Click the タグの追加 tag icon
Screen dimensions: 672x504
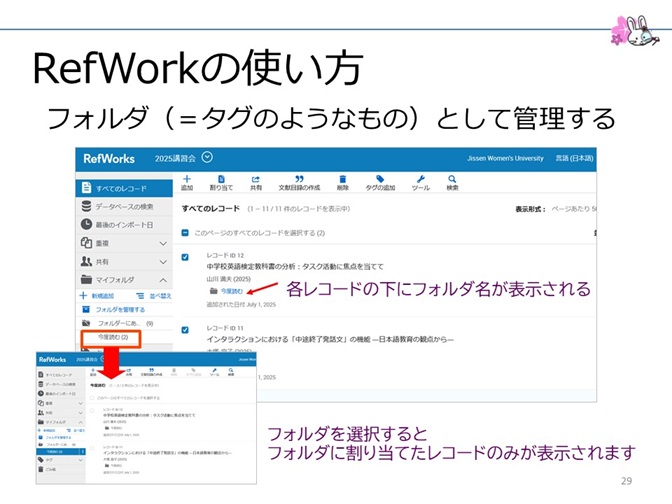380,180
